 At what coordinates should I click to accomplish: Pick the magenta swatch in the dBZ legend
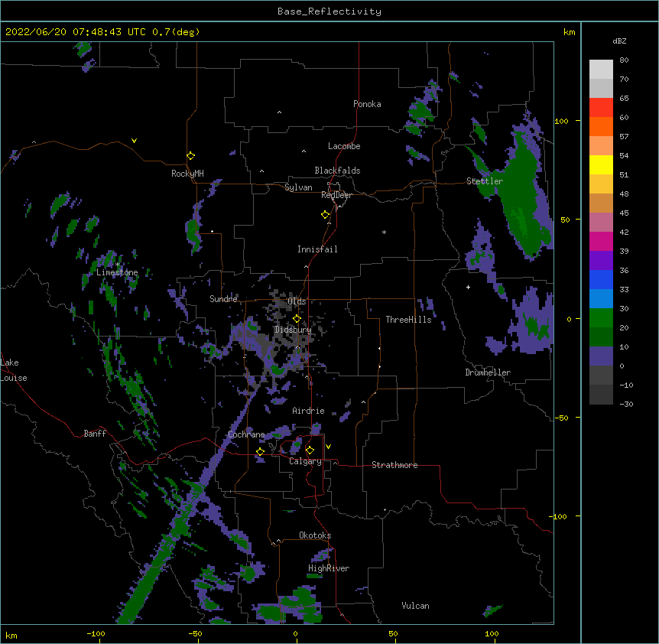coord(601,241)
